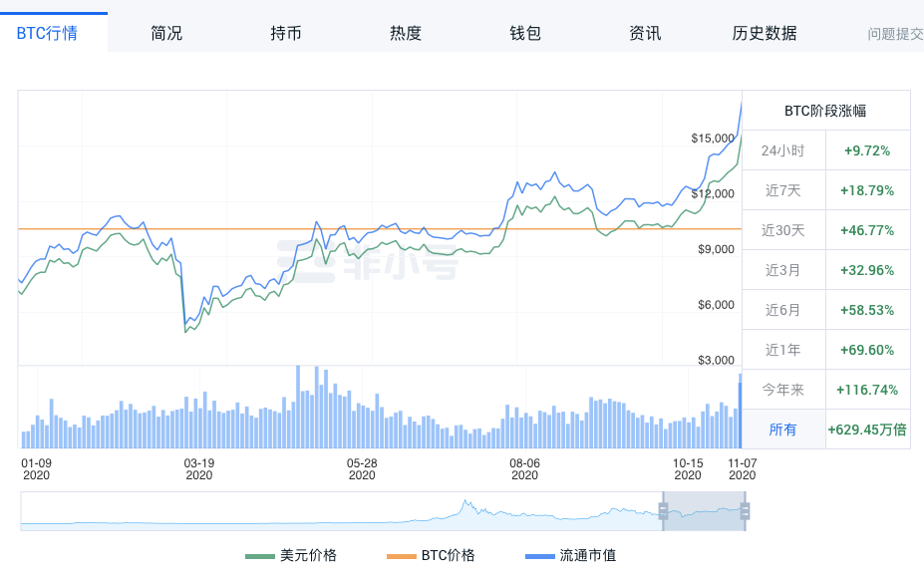The image size is (924, 578).
Task: Toggle the 美元价格 legend series
Action: click(290, 555)
